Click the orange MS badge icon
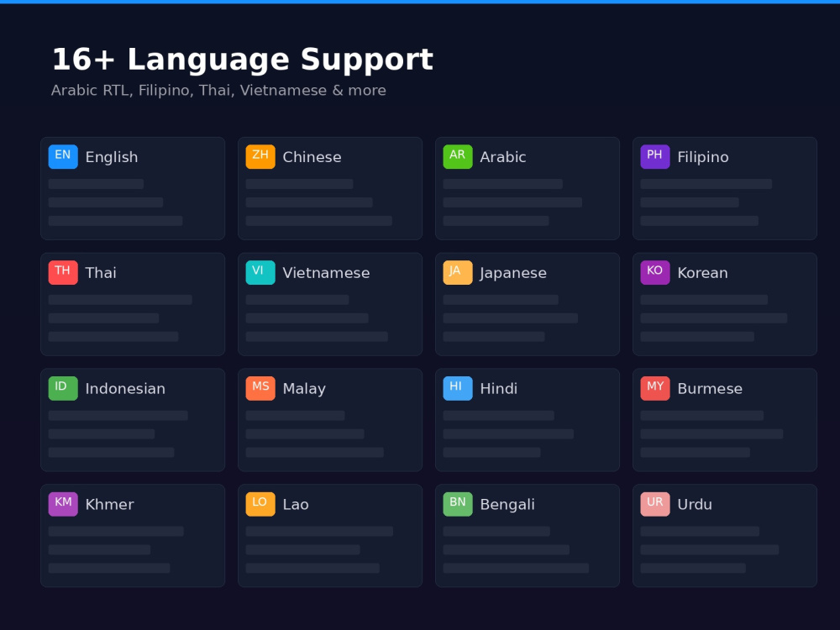 tap(260, 388)
